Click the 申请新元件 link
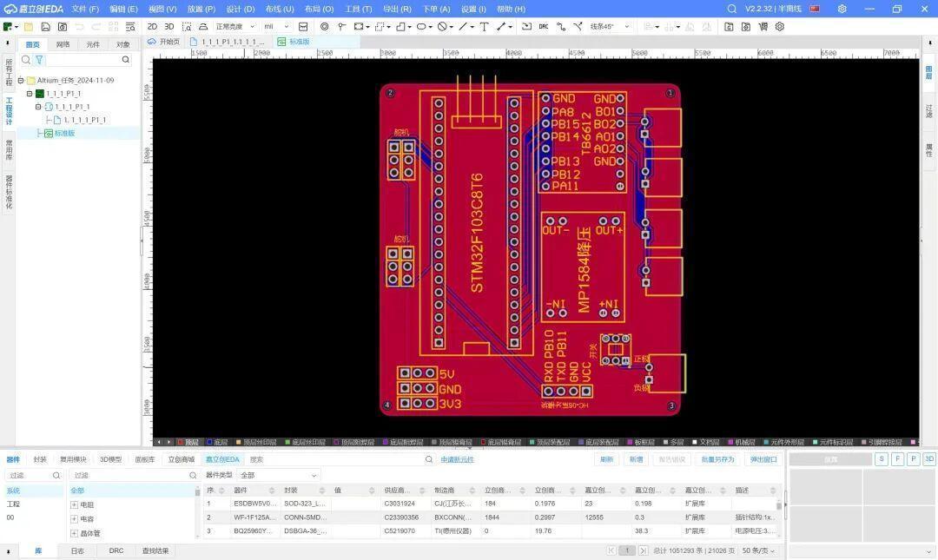The width and height of the screenshot is (938, 560). coord(457,459)
